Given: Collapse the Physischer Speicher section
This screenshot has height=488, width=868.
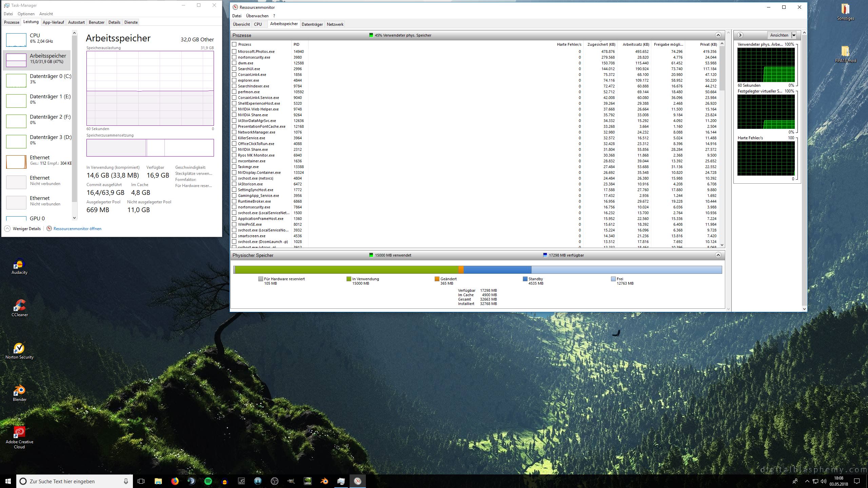Looking at the screenshot, I should (x=718, y=255).
